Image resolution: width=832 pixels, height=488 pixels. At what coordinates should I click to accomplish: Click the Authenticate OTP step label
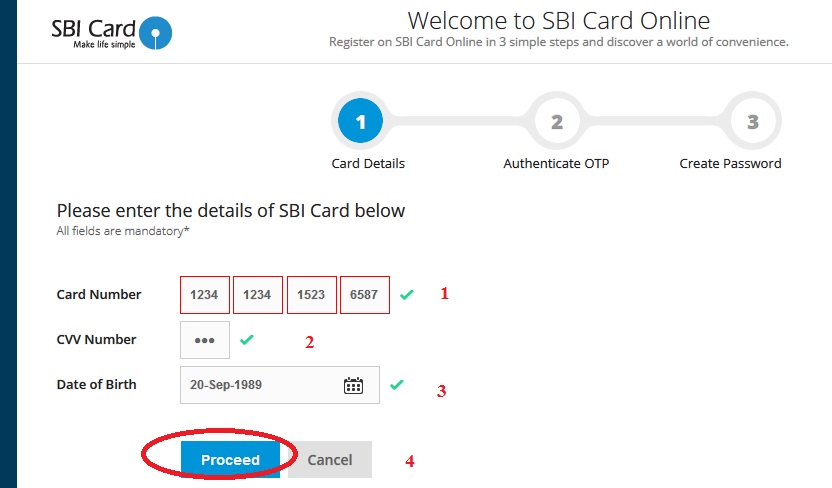click(x=556, y=164)
